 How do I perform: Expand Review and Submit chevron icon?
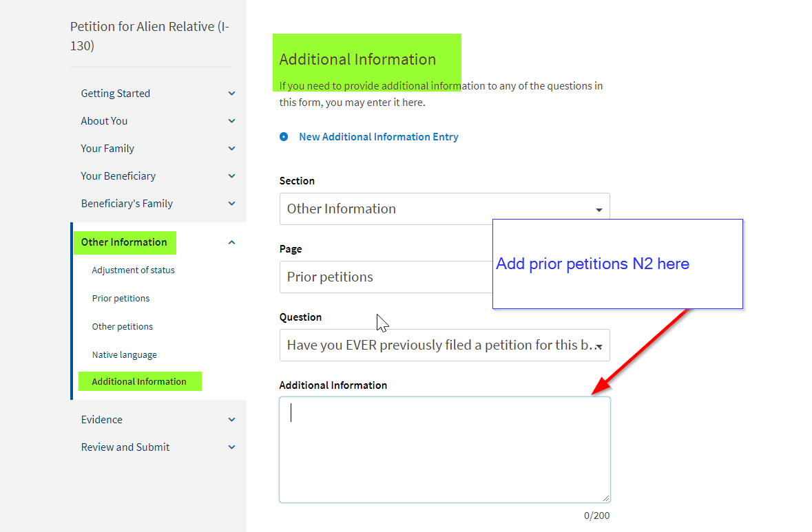click(231, 447)
